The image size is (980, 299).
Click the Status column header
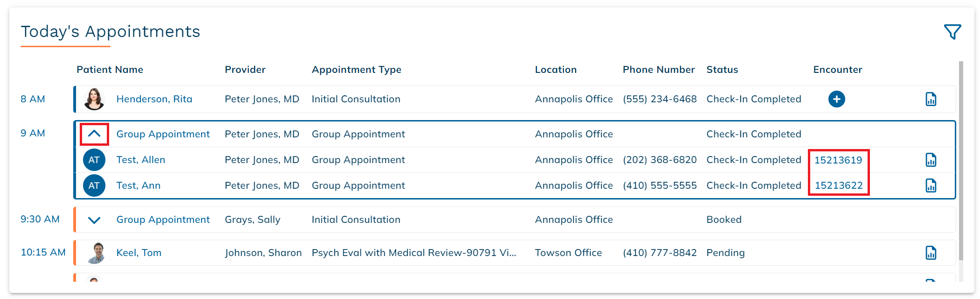pos(722,70)
